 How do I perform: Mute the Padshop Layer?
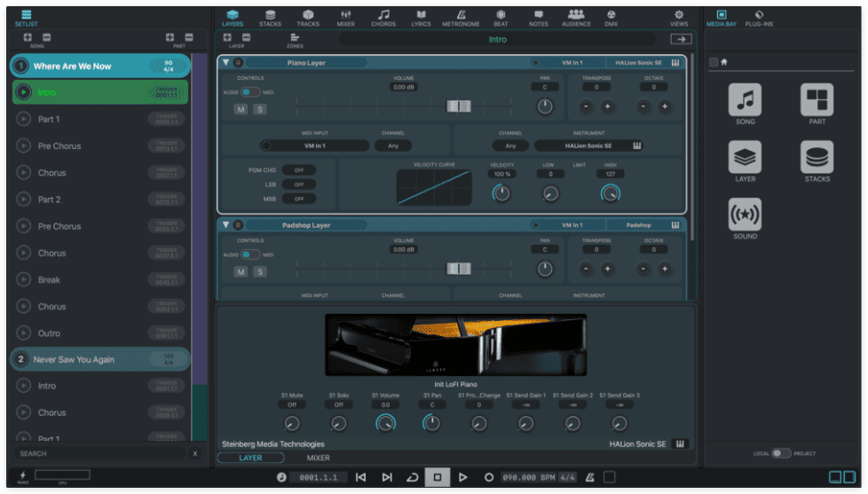pyautogui.click(x=241, y=271)
